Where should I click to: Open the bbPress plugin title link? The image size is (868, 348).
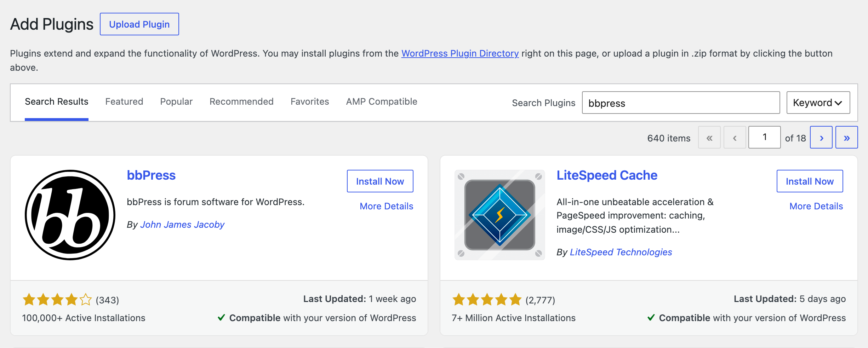[151, 175]
